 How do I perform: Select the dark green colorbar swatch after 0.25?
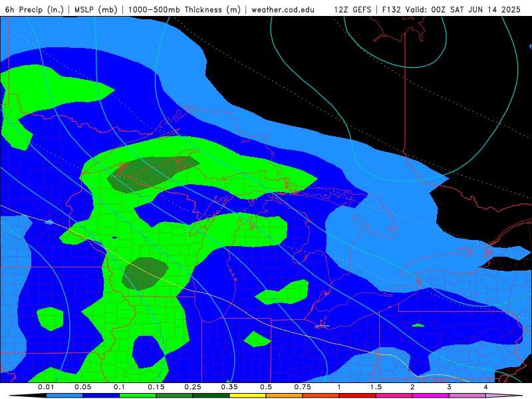pos(211,396)
